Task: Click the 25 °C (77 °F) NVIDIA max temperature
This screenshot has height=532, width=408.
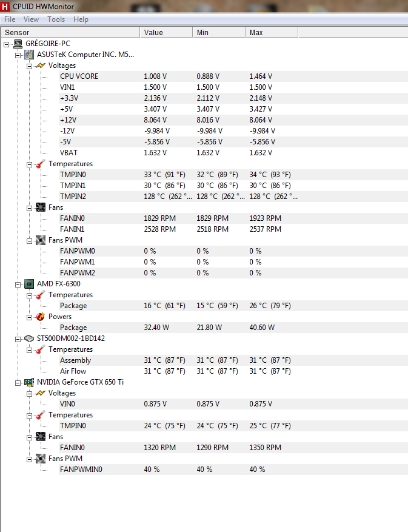Action: 270,426
